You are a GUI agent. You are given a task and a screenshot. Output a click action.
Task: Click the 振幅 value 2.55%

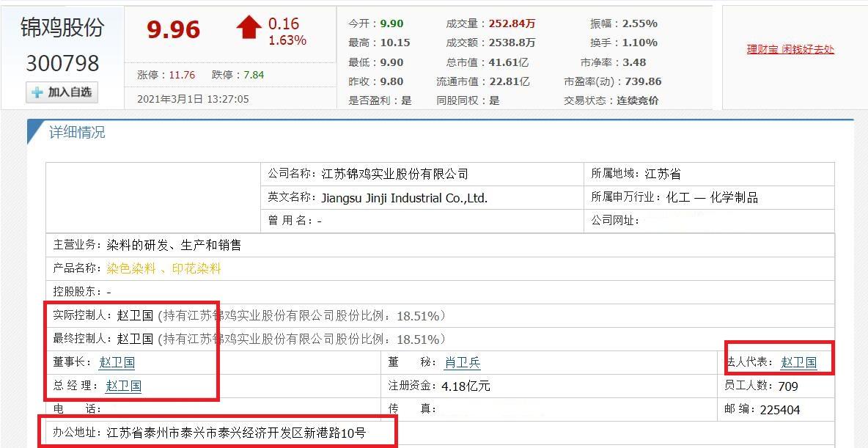click(x=640, y=23)
